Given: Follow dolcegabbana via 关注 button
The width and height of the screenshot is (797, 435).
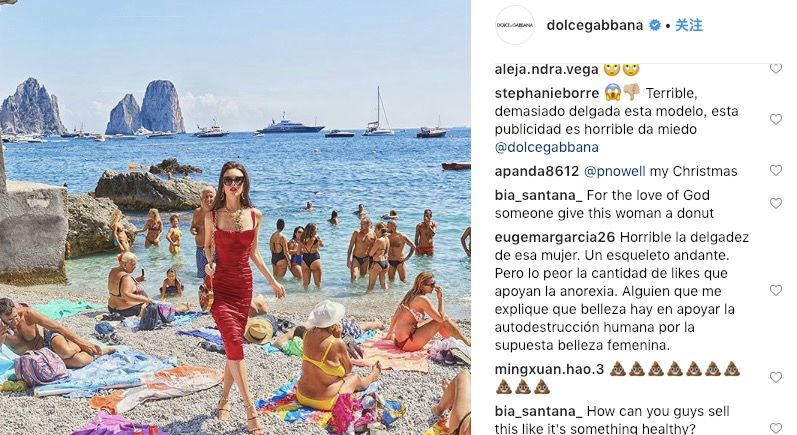Looking at the screenshot, I should [x=689, y=25].
